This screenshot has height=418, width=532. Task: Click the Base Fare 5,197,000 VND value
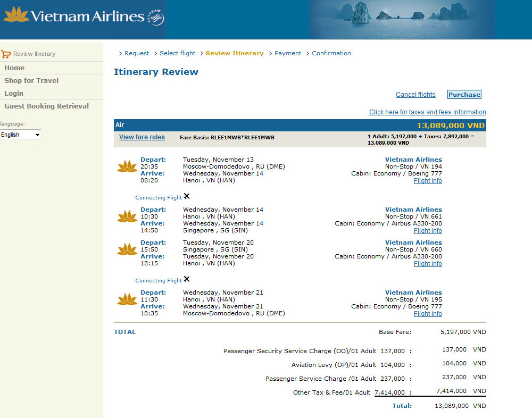(x=463, y=332)
